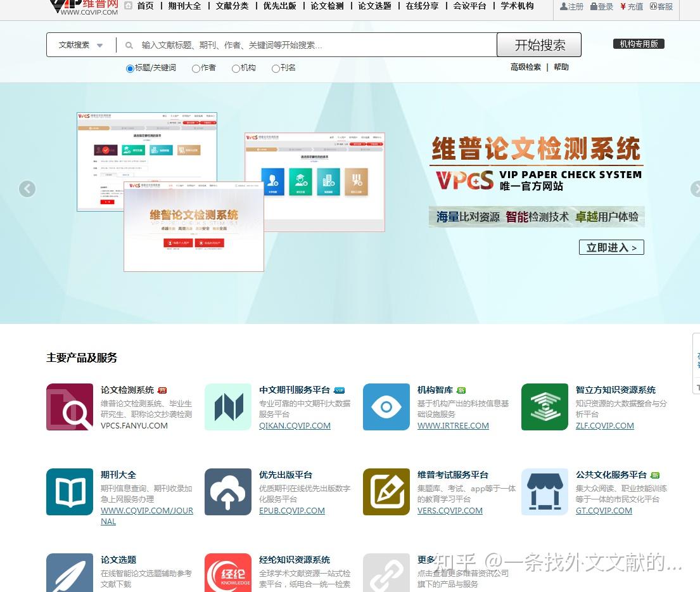Open QIKAN.CQVIP.COM link

(x=295, y=426)
